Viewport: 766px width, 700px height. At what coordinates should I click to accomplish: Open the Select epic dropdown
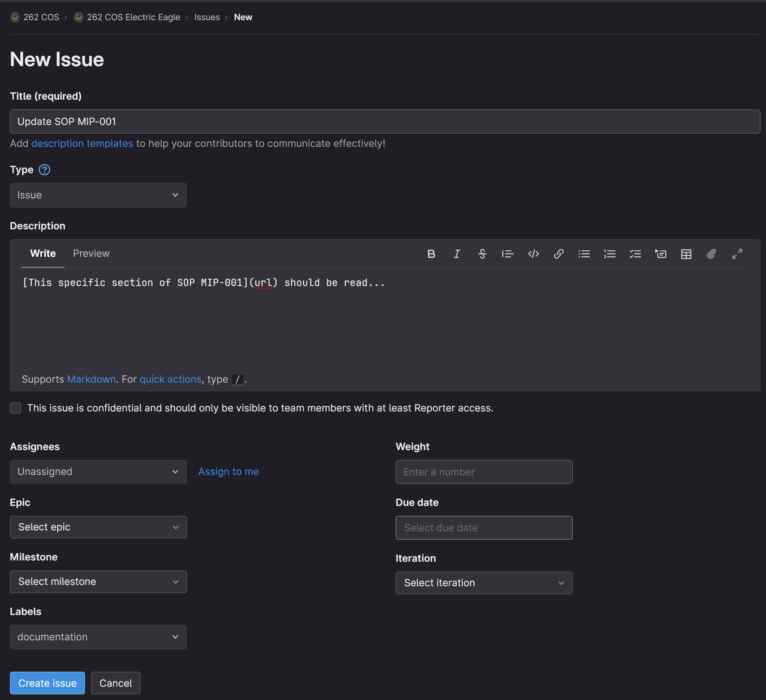point(98,527)
